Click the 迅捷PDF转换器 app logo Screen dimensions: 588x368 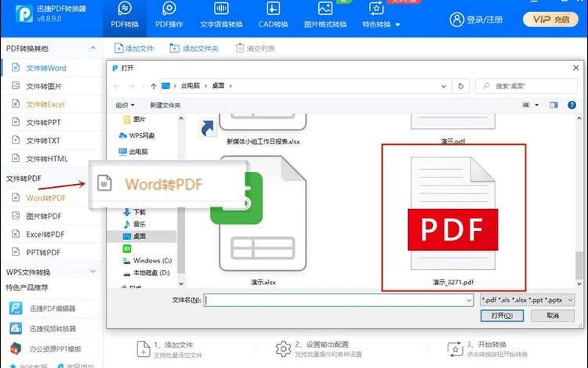(24, 13)
